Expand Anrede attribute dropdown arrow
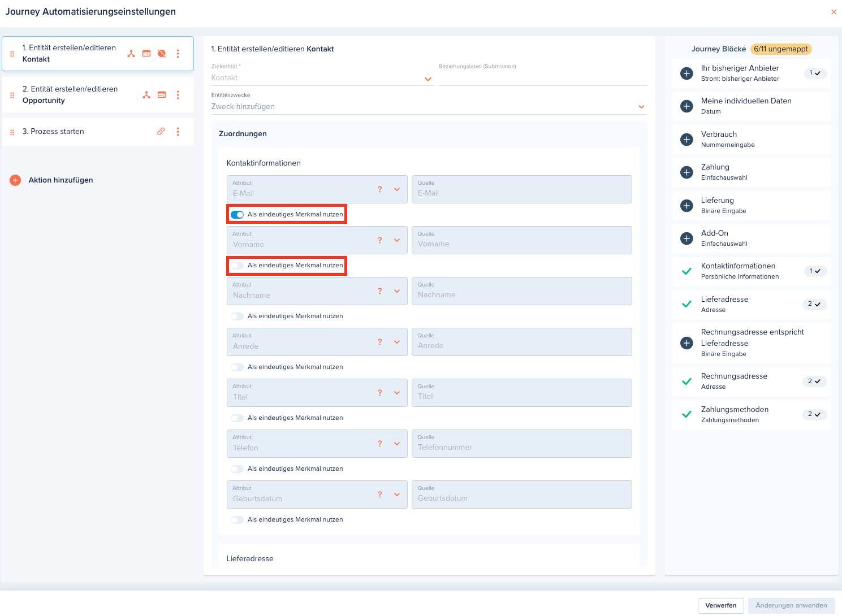 click(x=397, y=342)
